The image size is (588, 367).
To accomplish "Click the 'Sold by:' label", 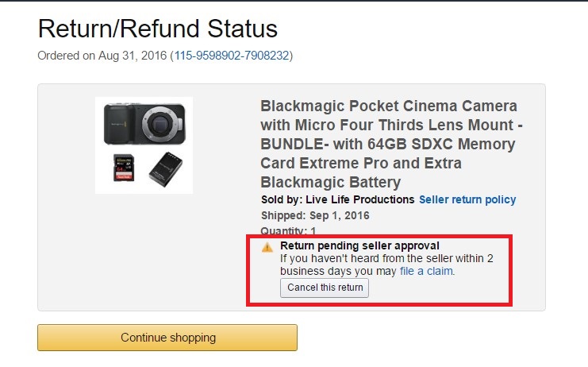I will click(x=279, y=199).
